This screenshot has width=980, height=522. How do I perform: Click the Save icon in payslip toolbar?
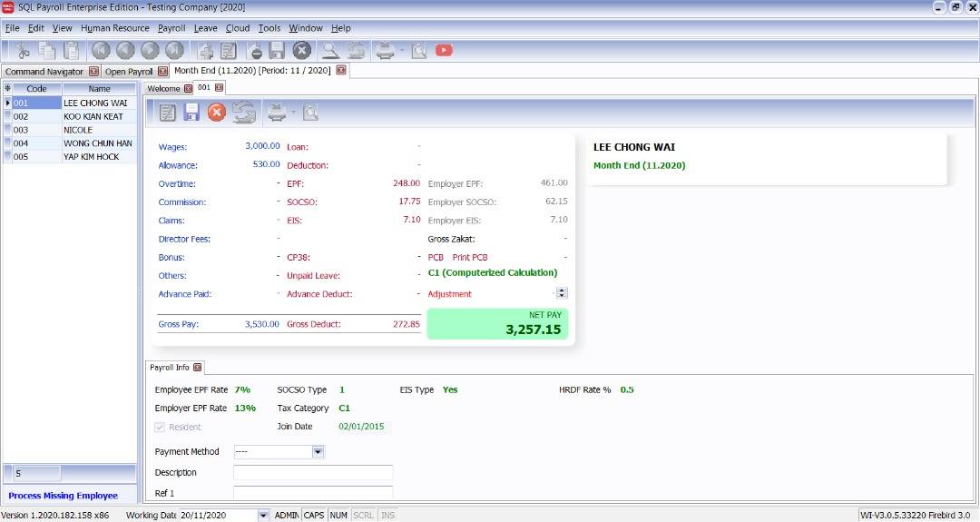click(191, 112)
